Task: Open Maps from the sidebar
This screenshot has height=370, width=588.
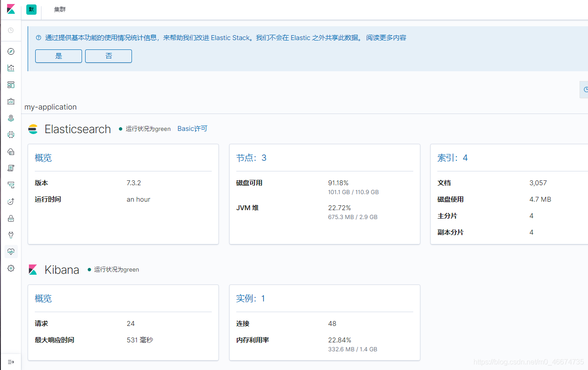Action: click(11, 118)
